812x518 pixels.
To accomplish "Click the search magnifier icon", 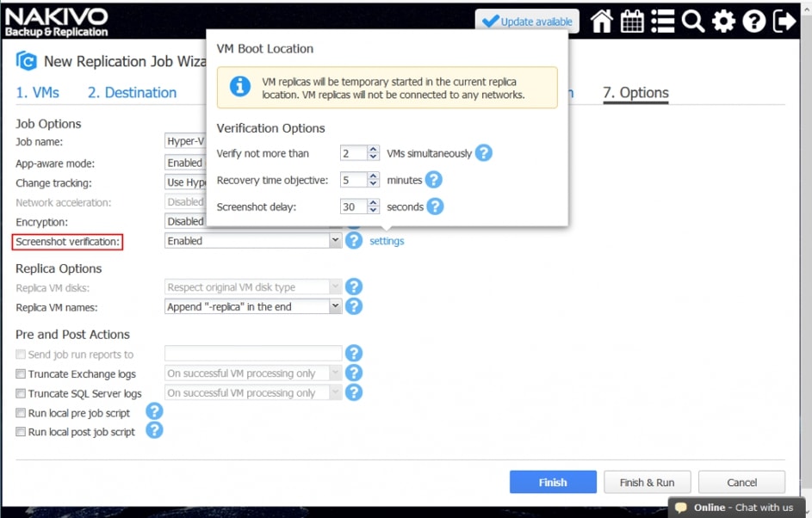I will point(693,22).
